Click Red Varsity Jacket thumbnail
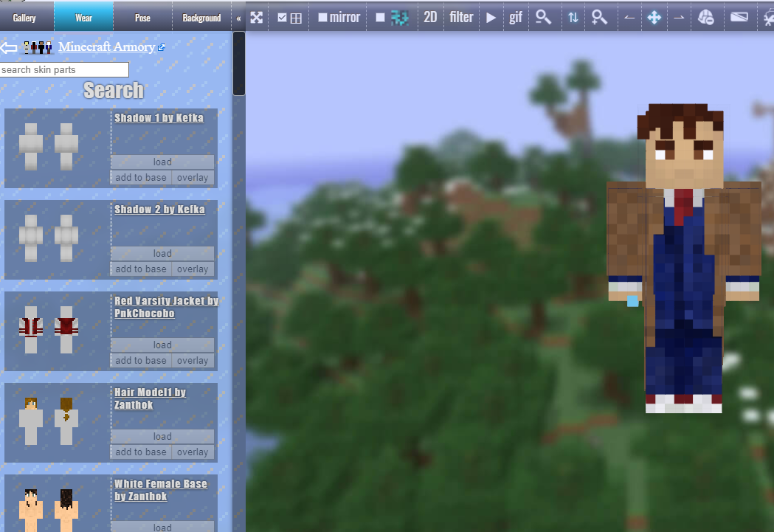Screen dimensions: 774x532 [49, 330]
